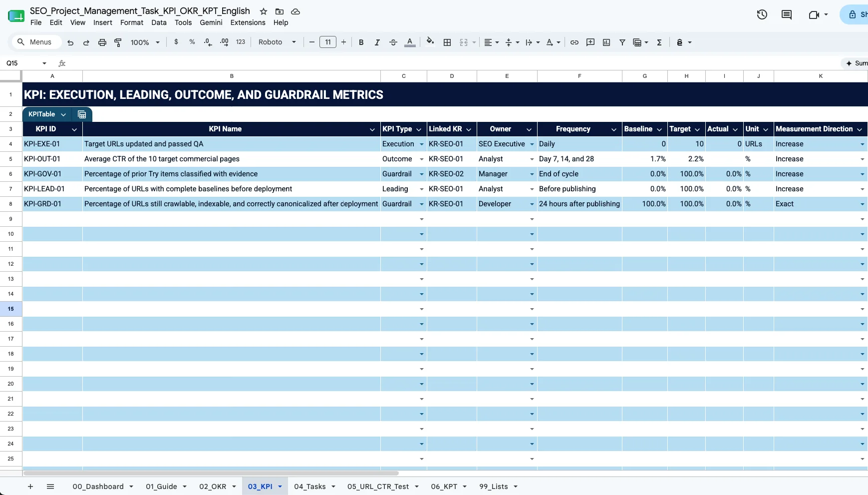Open the Extensions menu
The width and height of the screenshot is (868, 495).
[248, 22]
